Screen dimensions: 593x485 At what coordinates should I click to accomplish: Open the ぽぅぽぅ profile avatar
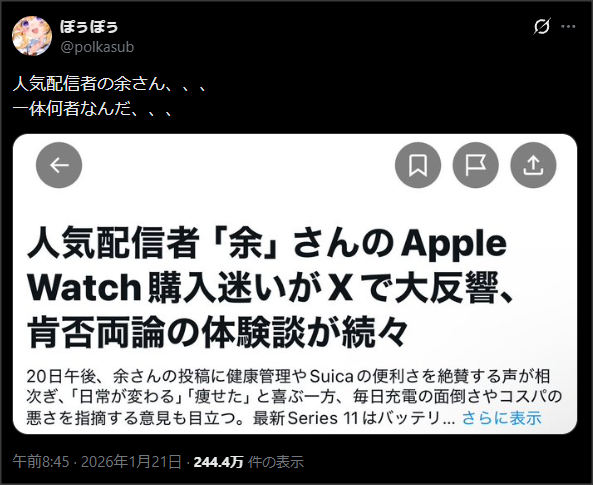(x=32, y=36)
